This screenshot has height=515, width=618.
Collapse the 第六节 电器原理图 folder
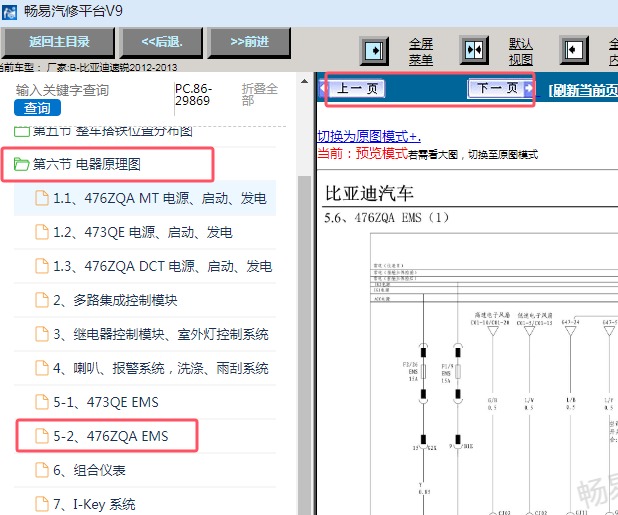[x=86, y=164]
